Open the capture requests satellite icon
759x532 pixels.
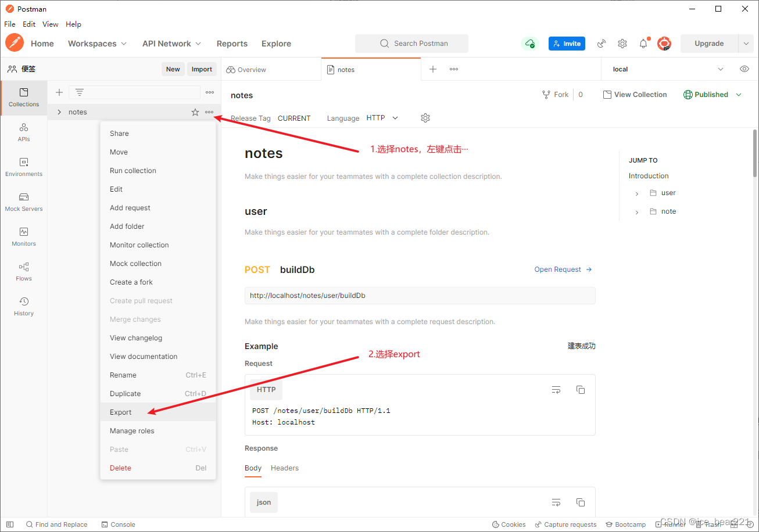pyautogui.click(x=602, y=44)
